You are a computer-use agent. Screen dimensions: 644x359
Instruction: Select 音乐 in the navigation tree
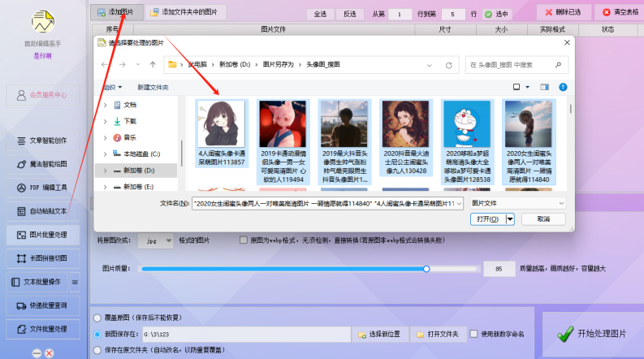[130, 137]
